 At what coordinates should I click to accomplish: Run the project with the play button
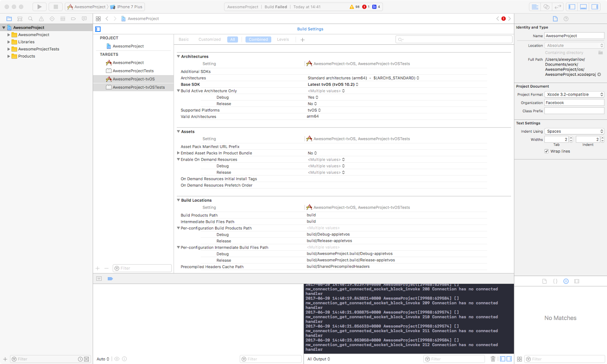click(x=39, y=6)
